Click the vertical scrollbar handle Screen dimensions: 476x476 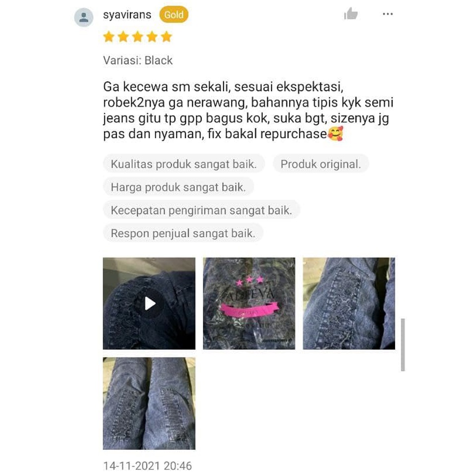403,345
